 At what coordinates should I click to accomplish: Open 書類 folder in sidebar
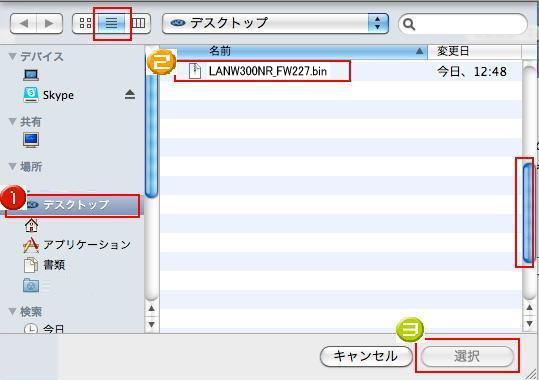point(44,265)
